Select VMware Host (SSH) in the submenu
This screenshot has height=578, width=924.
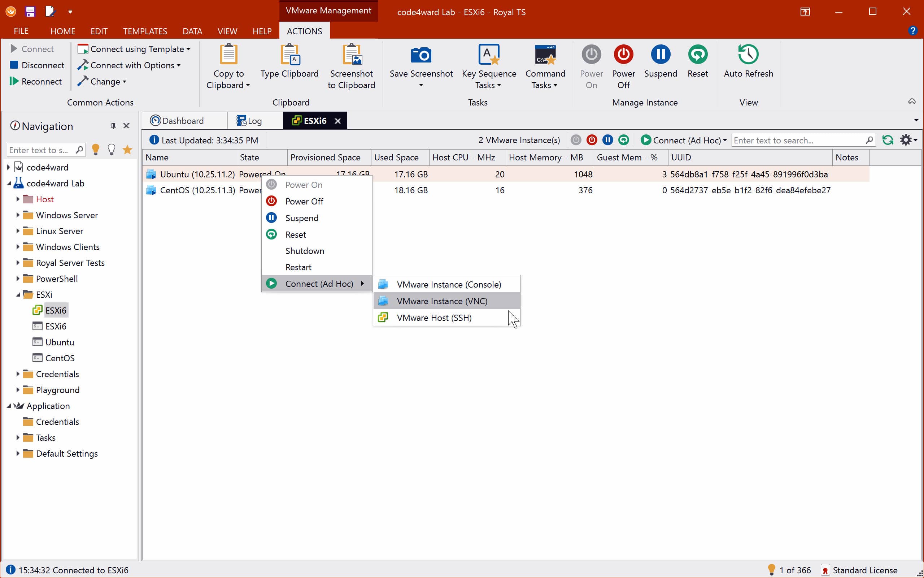coord(447,318)
